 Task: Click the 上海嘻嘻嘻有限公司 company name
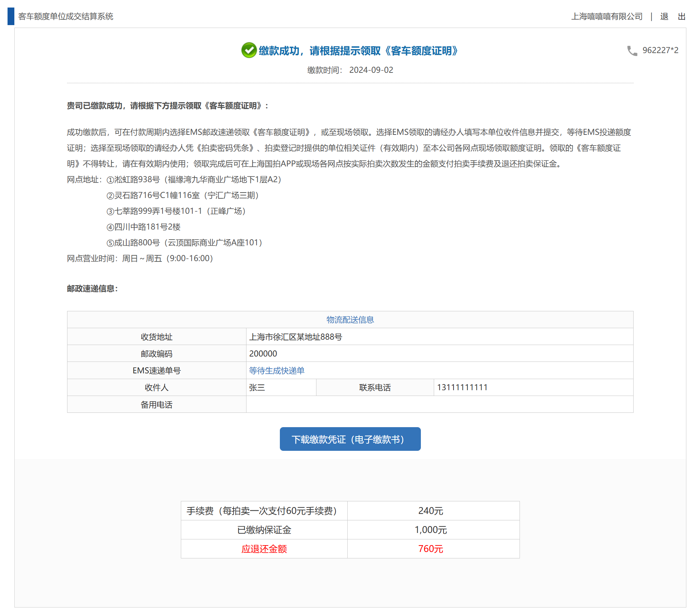(x=607, y=16)
